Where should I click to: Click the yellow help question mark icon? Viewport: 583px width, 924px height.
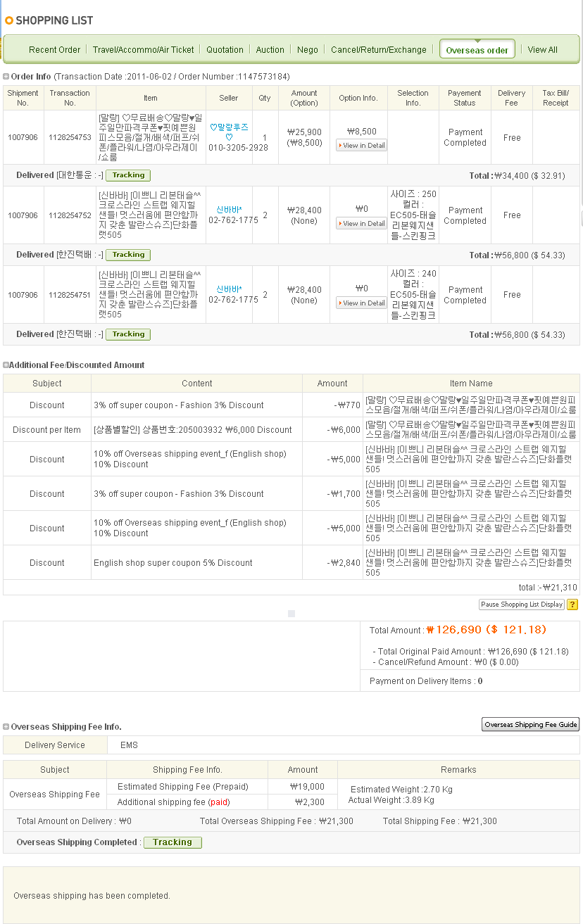click(x=572, y=605)
